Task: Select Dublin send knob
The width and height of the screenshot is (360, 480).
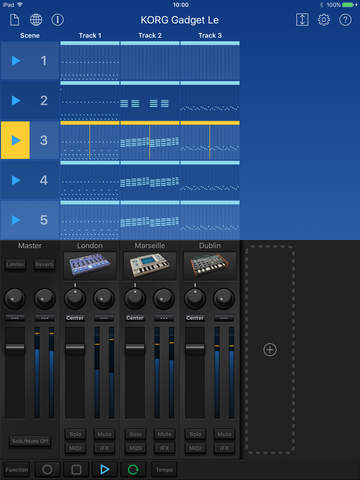Action: (x=224, y=299)
